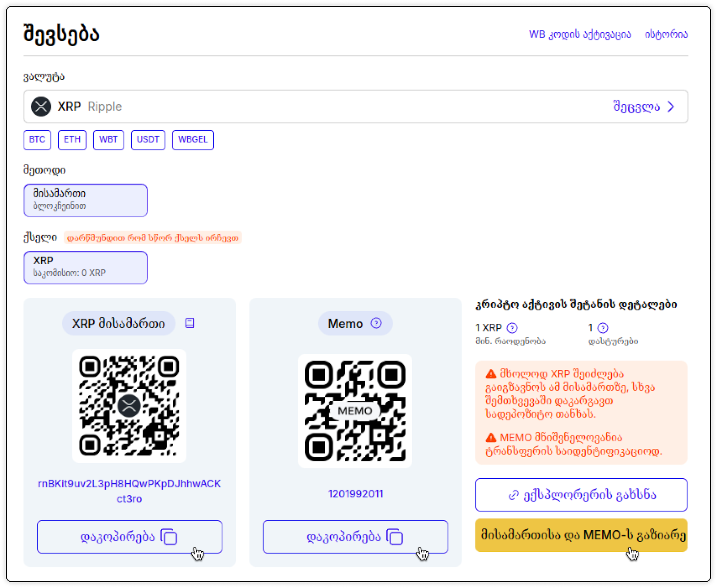Select the WBT quick currency chip
This screenshot has width=717, height=588.
(x=108, y=140)
